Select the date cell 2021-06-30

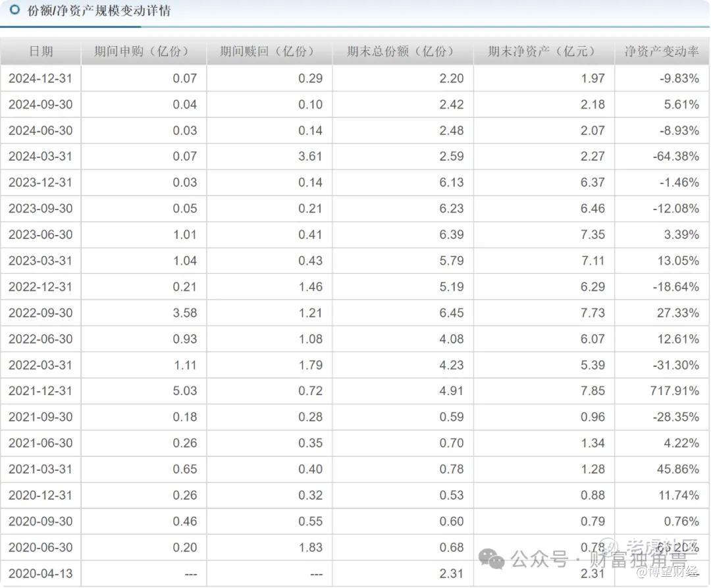coord(40,443)
